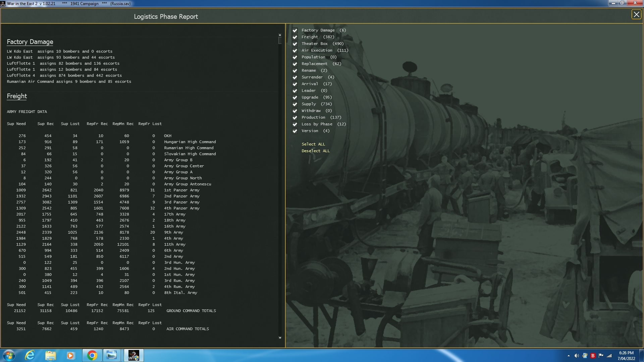Image resolution: width=644 pixels, height=362 pixels.
Task: Click Deselect ALL to clear all filters
Action: pyautogui.click(x=316, y=150)
